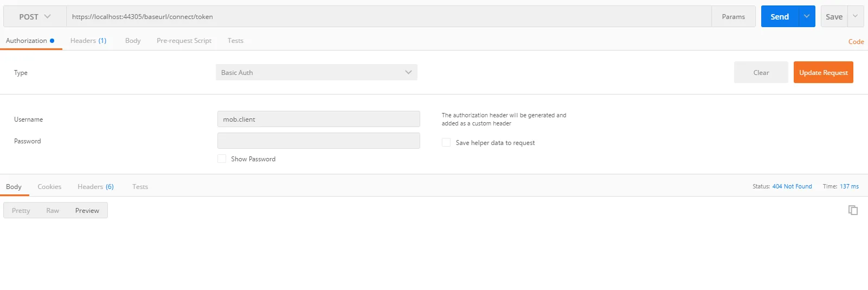Click the blue Send button
868x290 pixels.
click(780, 16)
